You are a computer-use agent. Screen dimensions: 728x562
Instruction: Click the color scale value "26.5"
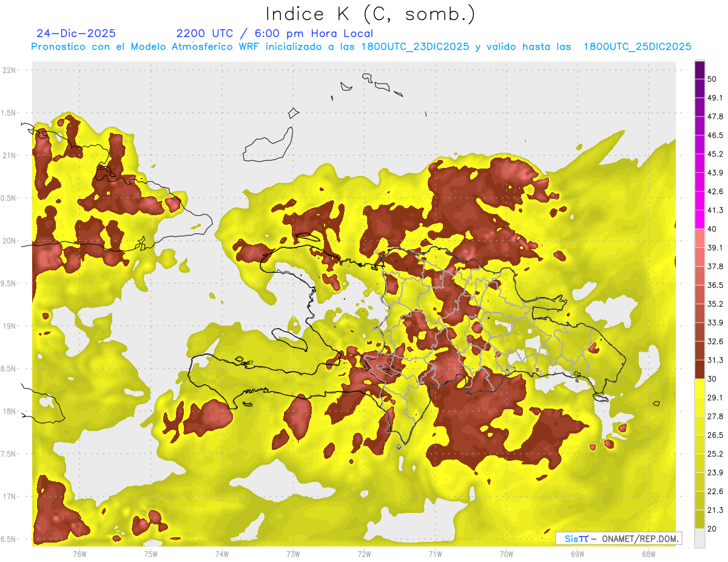tap(715, 435)
